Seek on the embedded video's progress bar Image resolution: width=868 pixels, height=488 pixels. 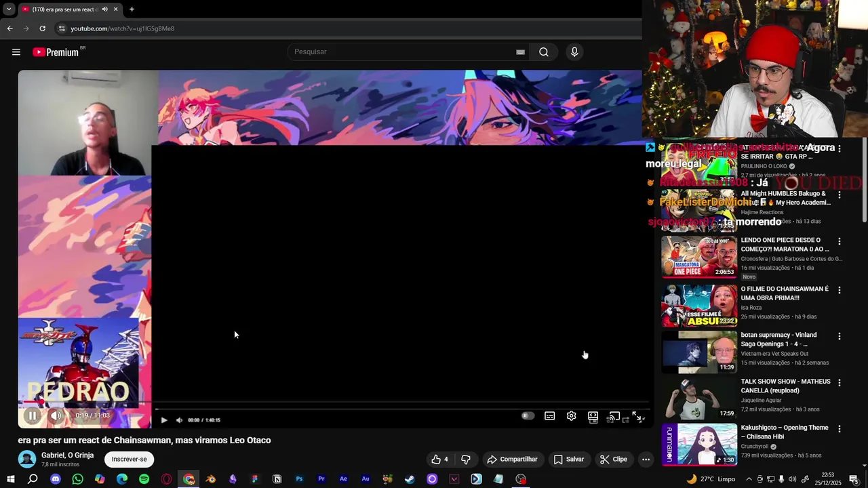(x=401, y=409)
